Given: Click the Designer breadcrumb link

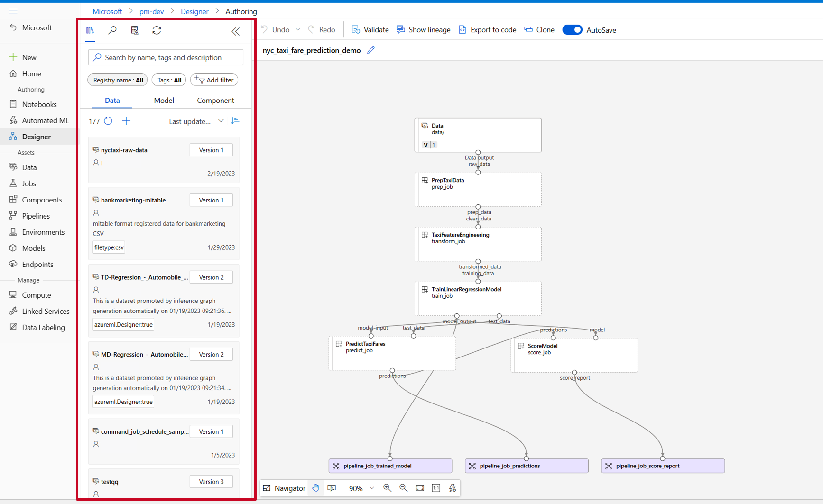Looking at the screenshot, I should [194, 11].
